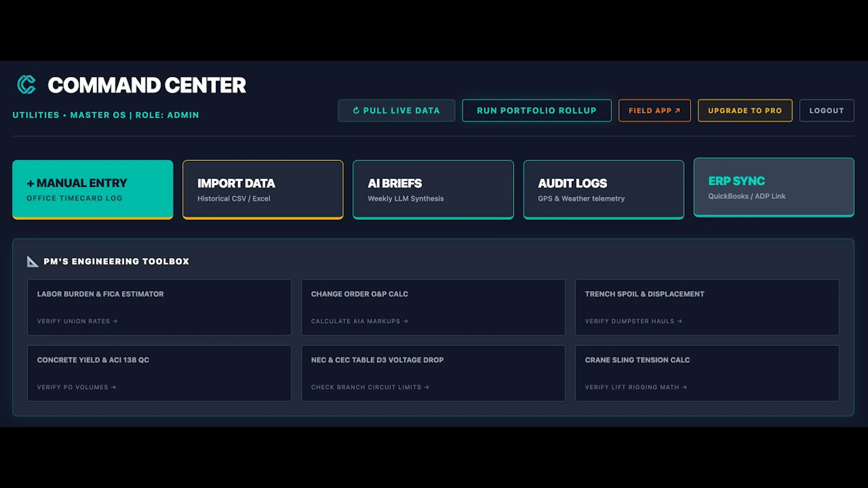Screen dimensions: 868x488
Task: Open the AI Briefs card
Action: (x=433, y=190)
